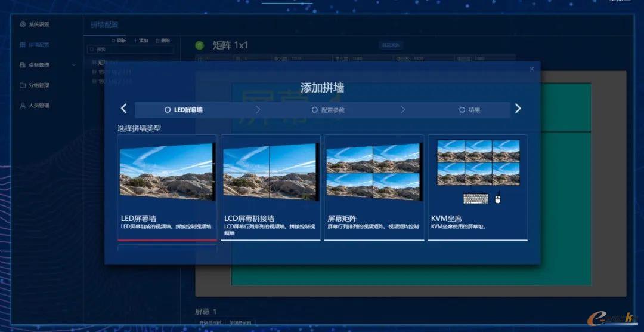The height and width of the screenshot is (332, 644).
Task: Select the LED屏幕墙 wizard step
Action: [184, 110]
